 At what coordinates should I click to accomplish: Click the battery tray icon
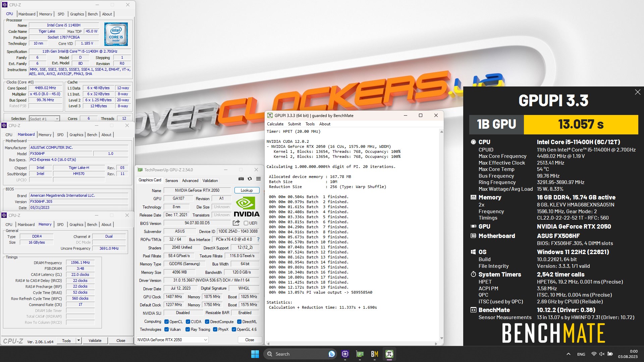610,354
